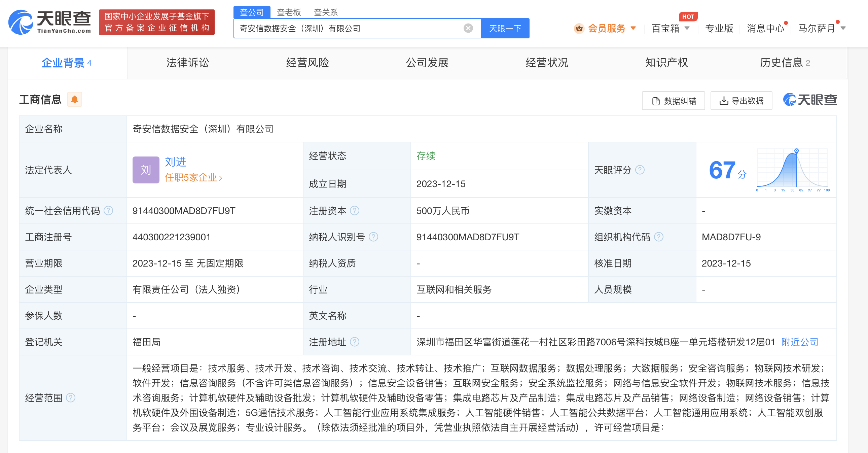Expand the 百宝箱 menu

tap(670, 28)
